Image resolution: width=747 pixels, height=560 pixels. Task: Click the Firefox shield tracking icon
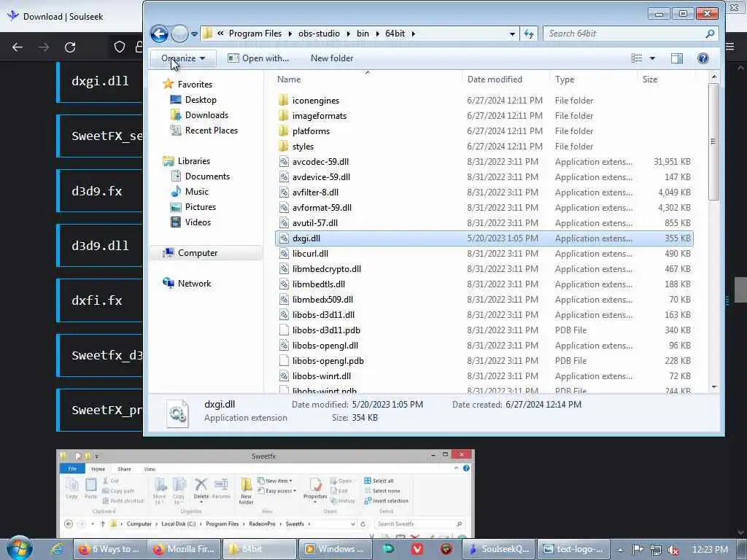click(119, 47)
